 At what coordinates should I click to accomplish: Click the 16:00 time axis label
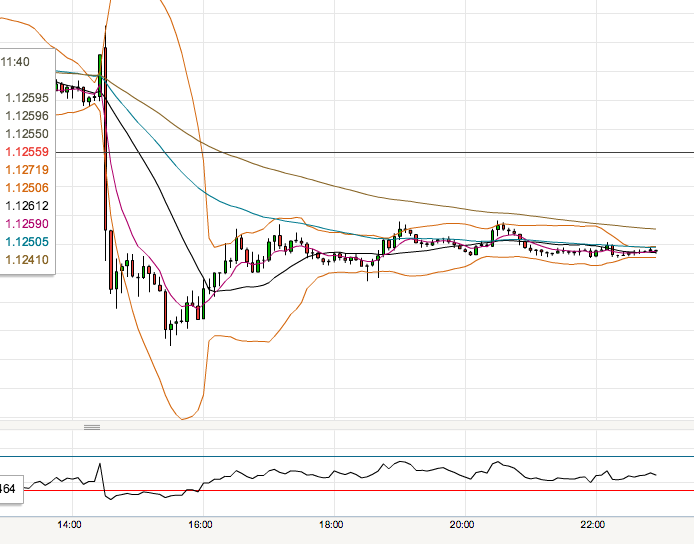point(200,525)
